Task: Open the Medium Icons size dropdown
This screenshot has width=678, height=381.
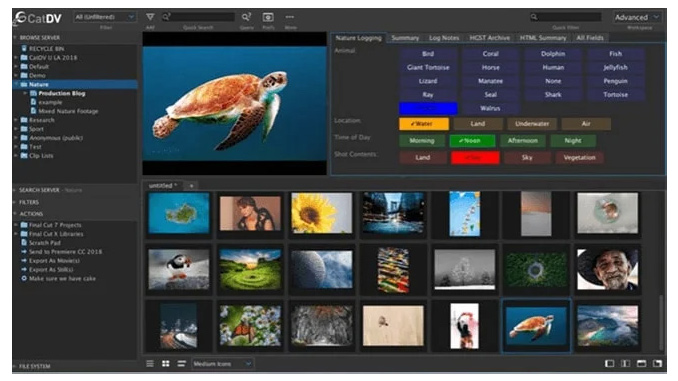Action: (x=222, y=364)
